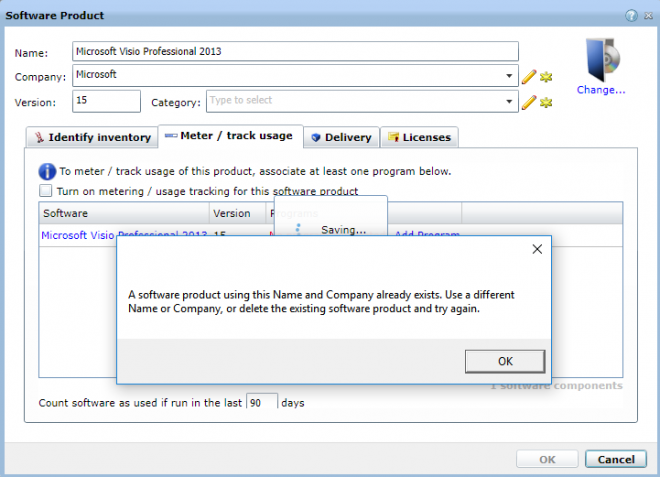This screenshot has width=660, height=477.
Task: Click the Cancel button
Action: pos(616,459)
